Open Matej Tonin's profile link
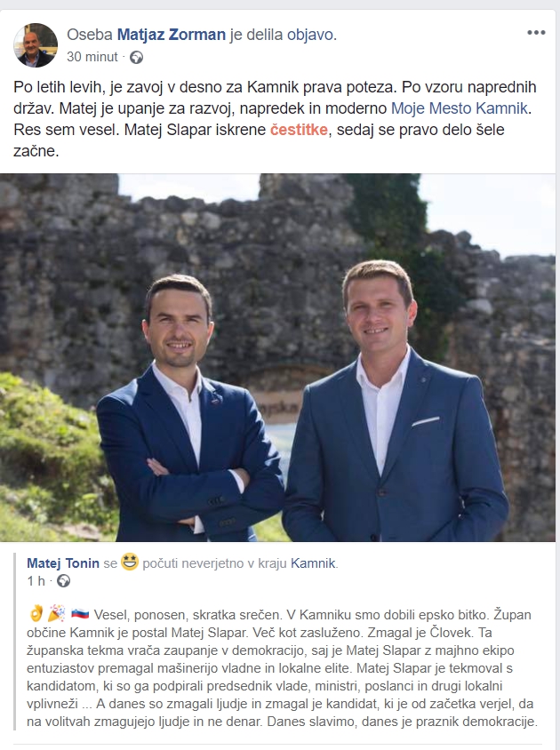The width and height of the screenshot is (560, 750). click(63, 563)
